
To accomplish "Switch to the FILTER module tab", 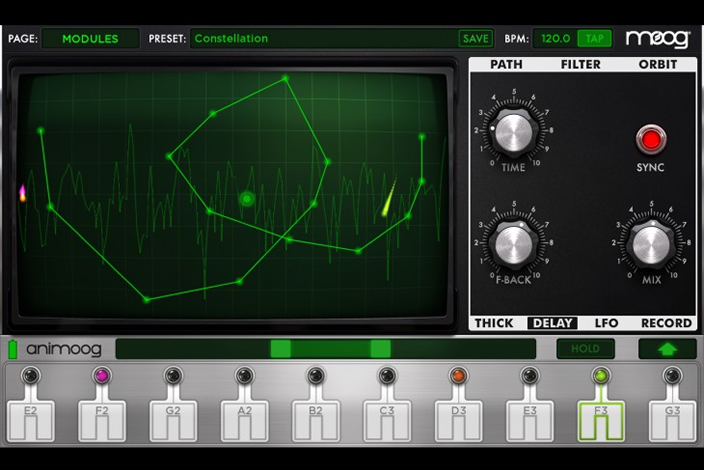I will (x=581, y=65).
